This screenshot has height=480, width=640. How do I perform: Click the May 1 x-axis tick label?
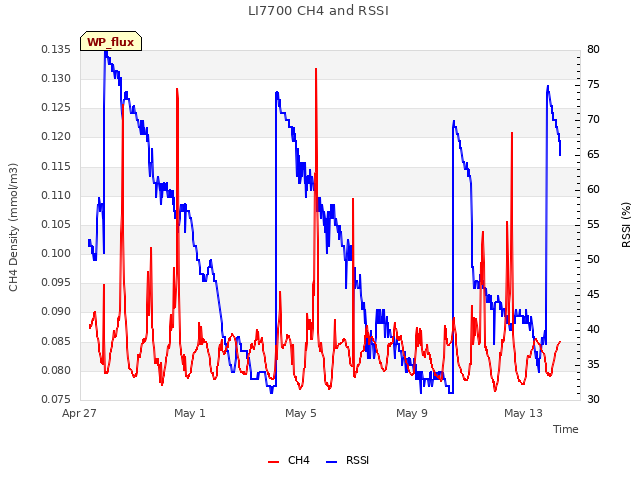click(190, 413)
